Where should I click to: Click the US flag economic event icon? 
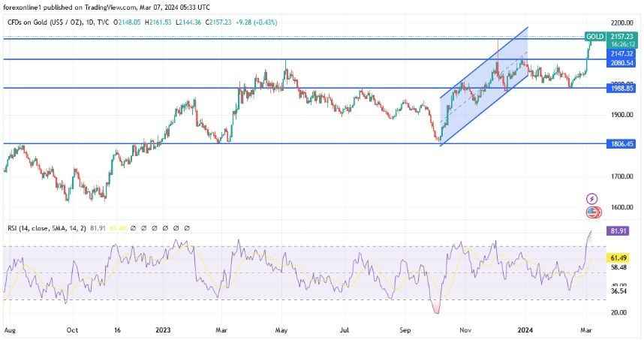point(593,212)
